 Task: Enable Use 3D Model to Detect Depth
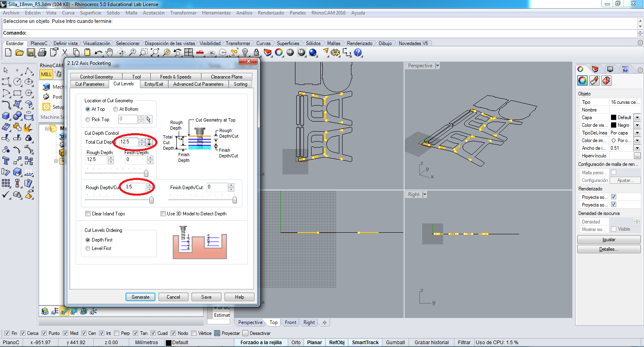163,214
